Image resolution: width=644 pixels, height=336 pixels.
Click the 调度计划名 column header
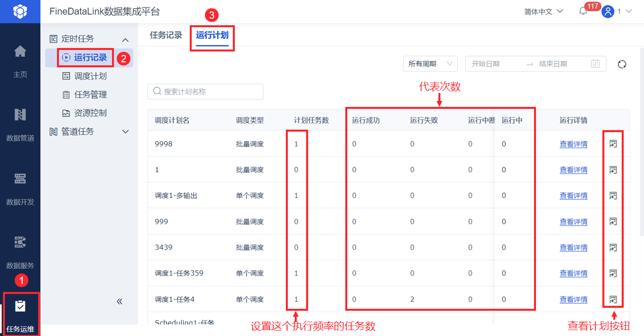point(172,120)
